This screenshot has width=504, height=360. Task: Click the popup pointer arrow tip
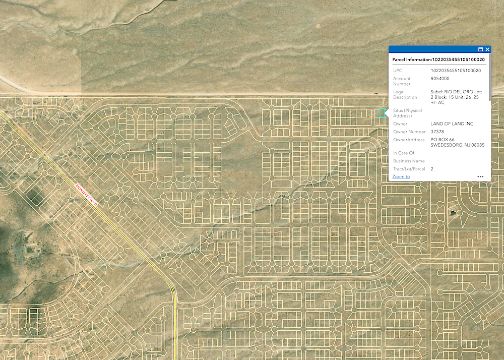pyautogui.click(x=385, y=113)
